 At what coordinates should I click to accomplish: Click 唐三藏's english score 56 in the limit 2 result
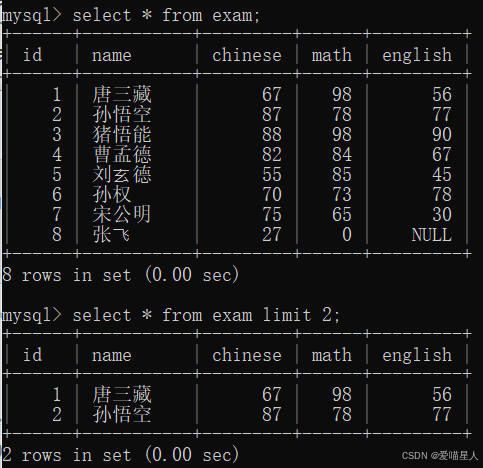(x=442, y=395)
